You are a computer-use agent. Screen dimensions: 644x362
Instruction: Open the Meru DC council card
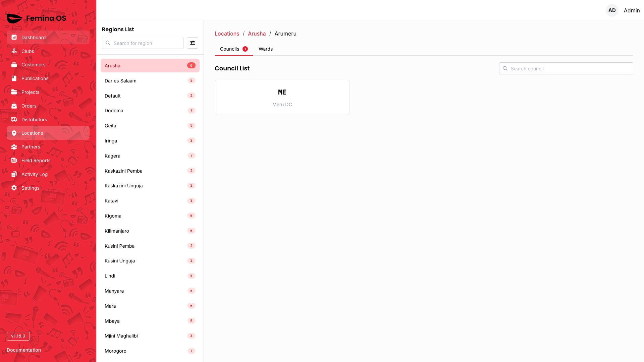coord(282,97)
